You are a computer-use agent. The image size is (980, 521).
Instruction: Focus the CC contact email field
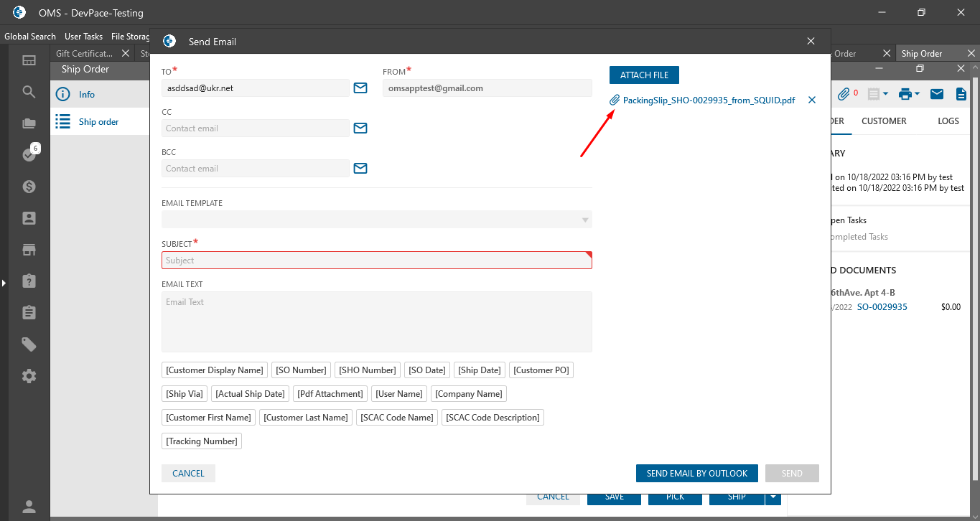point(256,128)
